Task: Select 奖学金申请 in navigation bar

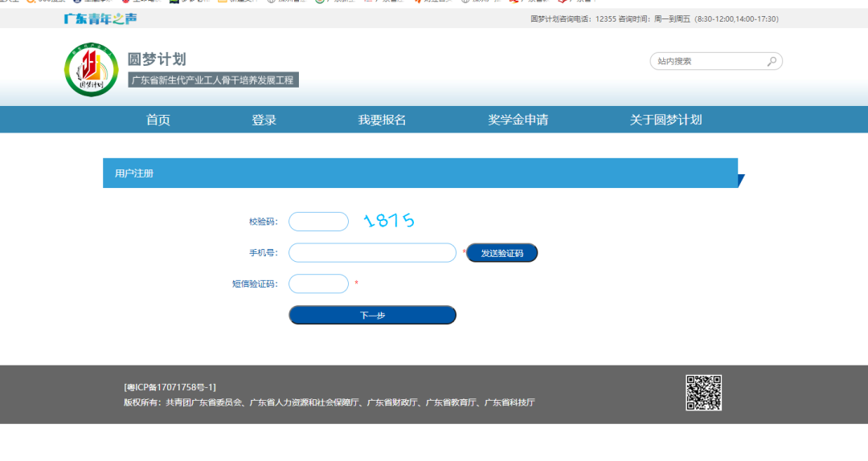Action: pyautogui.click(x=518, y=120)
